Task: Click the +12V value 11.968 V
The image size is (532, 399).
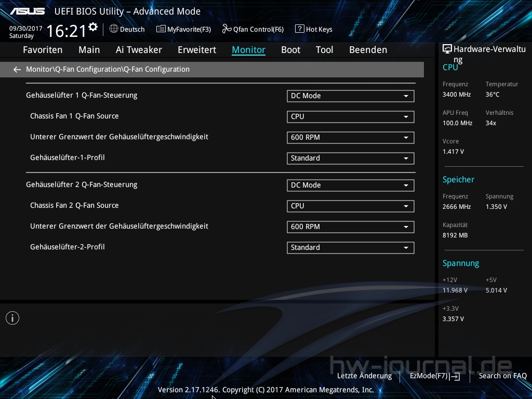Action: click(455, 290)
